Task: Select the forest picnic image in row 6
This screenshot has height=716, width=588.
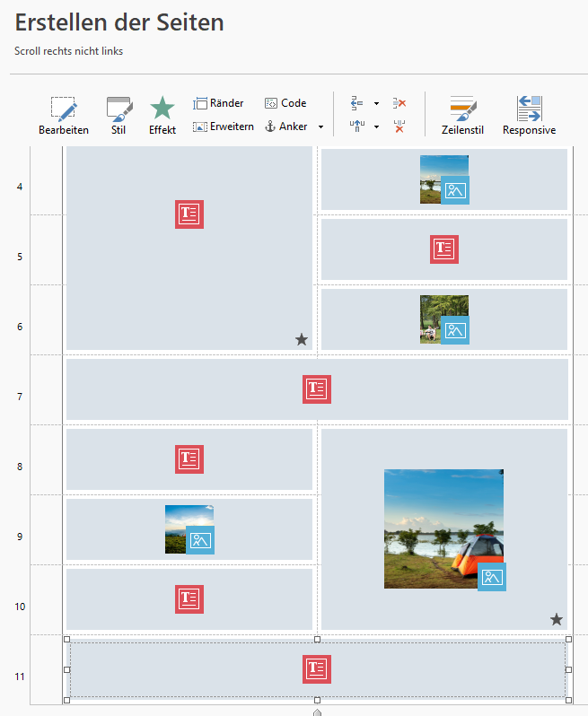Action: point(443,319)
